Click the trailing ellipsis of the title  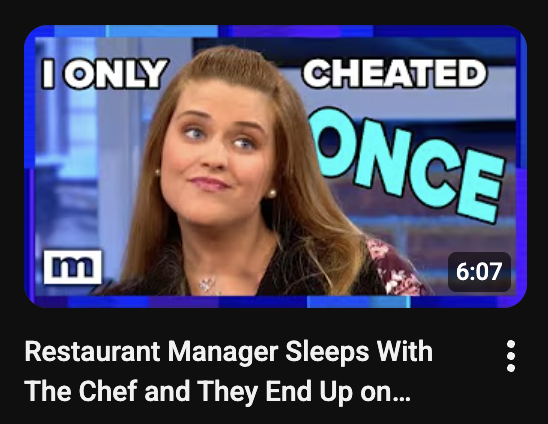[x=401, y=398]
